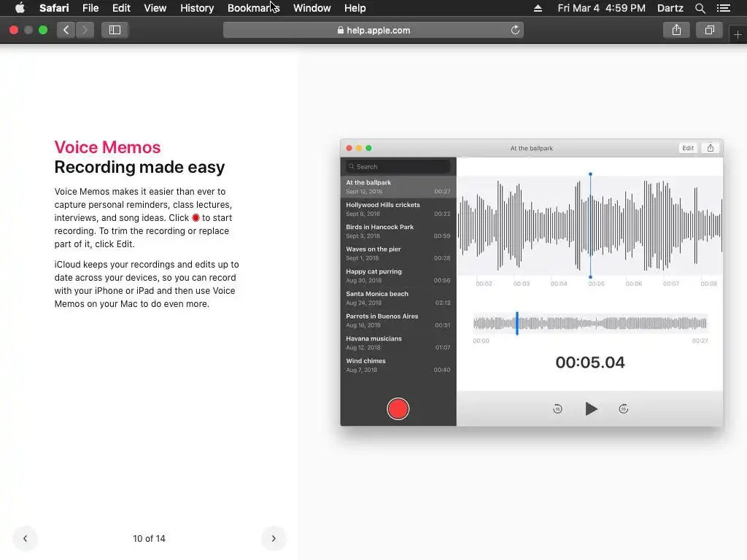Select 'Happy cat purring' recording
Image resolution: width=747 pixels, height=560 pixels.
coord(398,276)
